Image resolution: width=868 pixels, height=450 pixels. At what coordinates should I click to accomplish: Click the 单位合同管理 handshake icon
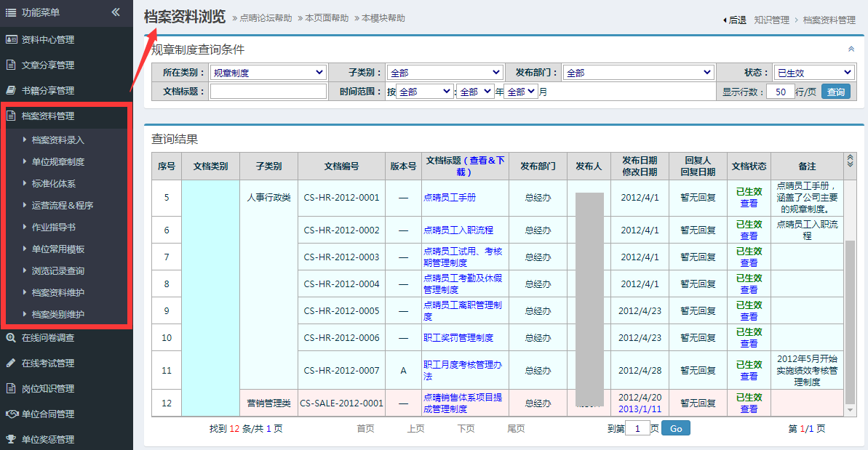[11, 414]
